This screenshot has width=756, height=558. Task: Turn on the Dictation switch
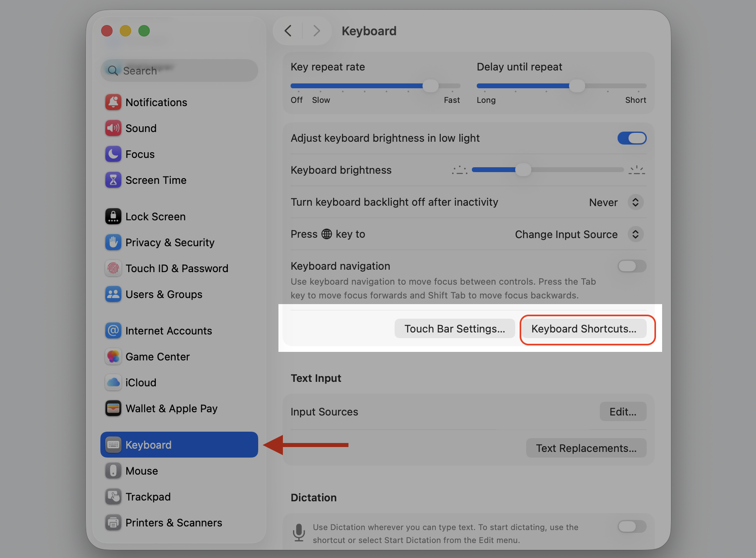[x=632, y=526]
